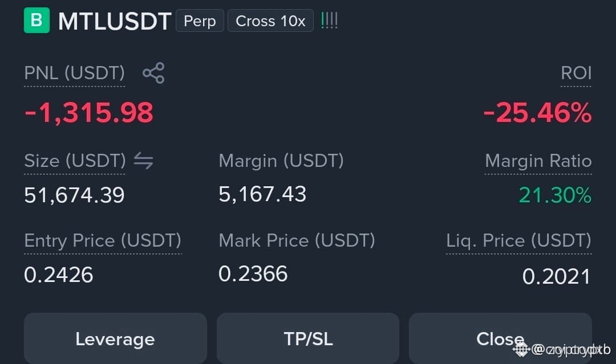Tap the PNL share icon
The image size is (616, 364).
click(153, 73)
